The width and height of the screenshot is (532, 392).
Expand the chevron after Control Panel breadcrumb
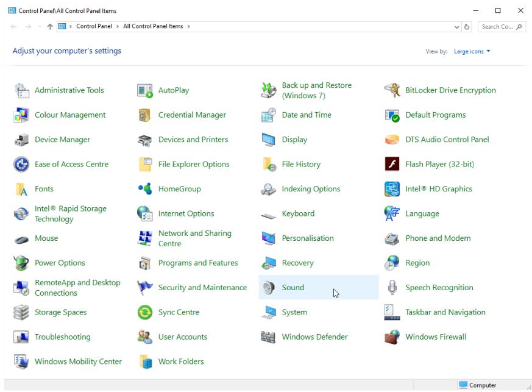pos(118,26)
